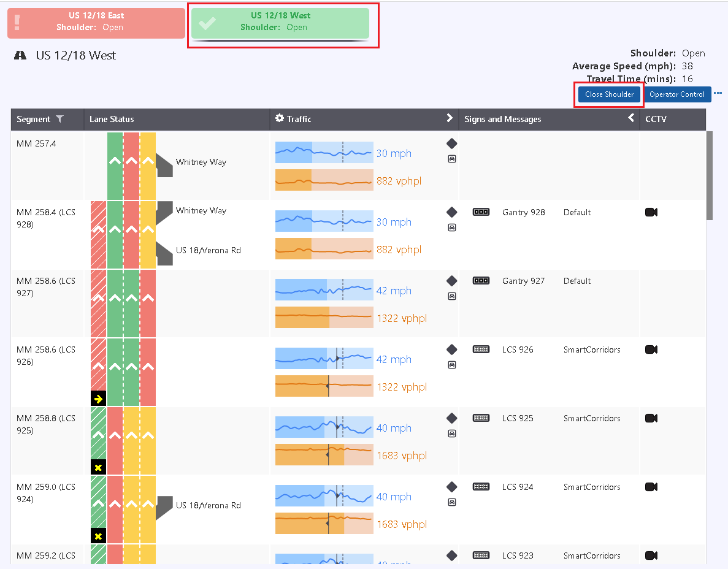Click vehicle detector icon for MM 257.4
This screenshot has height=569, width=728.
[452, 159]
